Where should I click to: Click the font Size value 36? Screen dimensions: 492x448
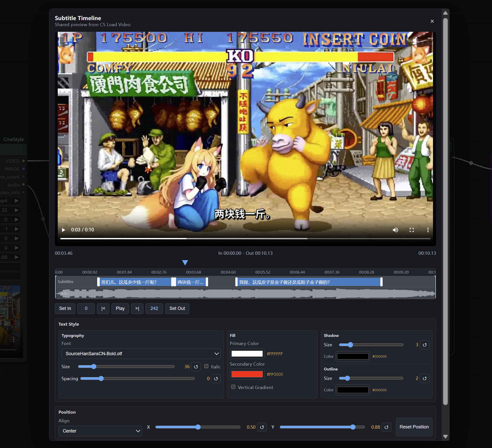coord(187,367)
